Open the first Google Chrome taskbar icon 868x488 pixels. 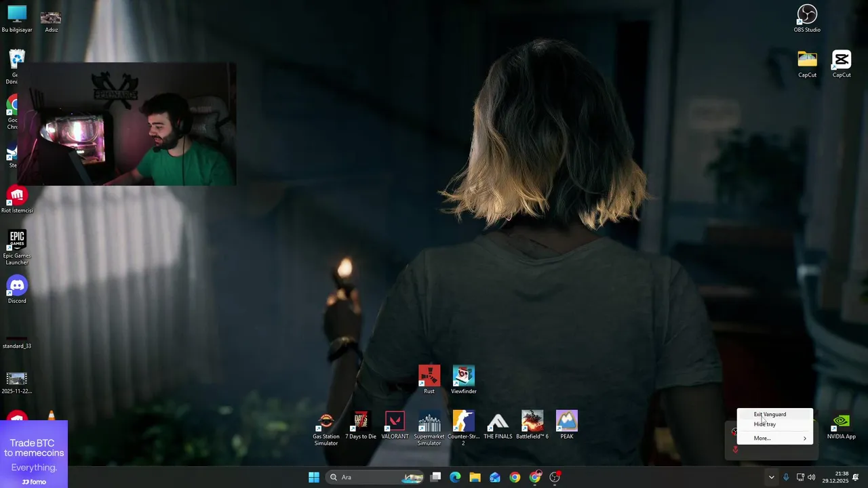click(515, 477)
